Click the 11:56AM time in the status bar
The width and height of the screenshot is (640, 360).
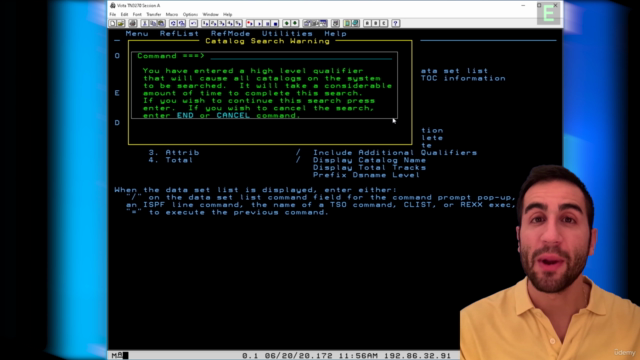click(358, 356)
